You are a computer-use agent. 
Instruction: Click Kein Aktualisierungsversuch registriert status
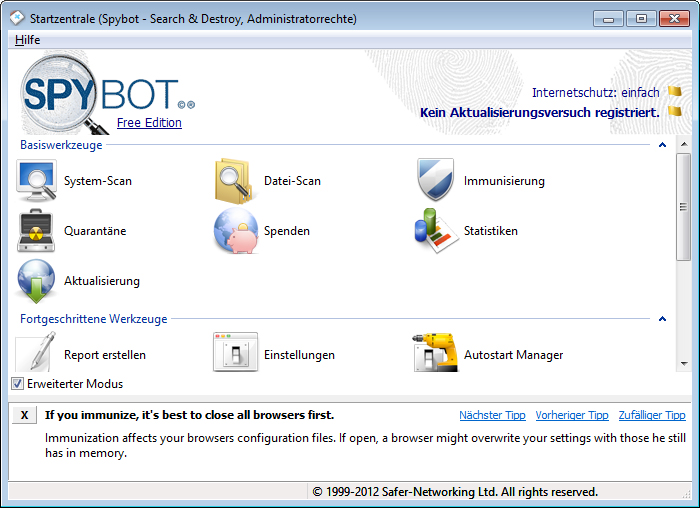[540, 112]
